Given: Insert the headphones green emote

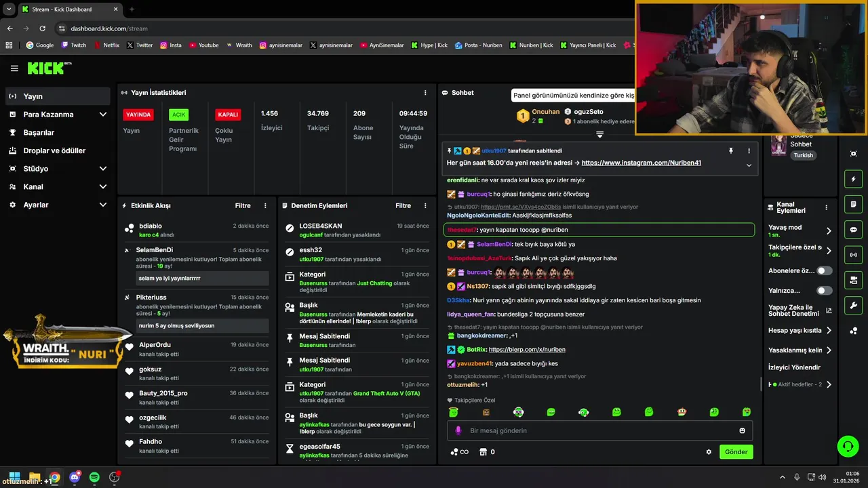Looking at the screenshot, I should tap(584, 412).
